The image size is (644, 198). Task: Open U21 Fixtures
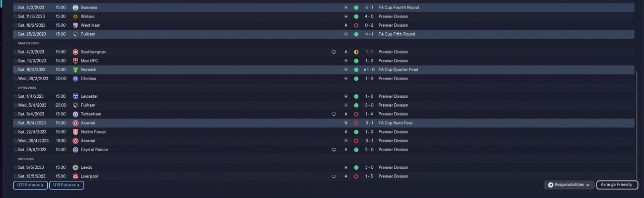(x=31, y=185)
